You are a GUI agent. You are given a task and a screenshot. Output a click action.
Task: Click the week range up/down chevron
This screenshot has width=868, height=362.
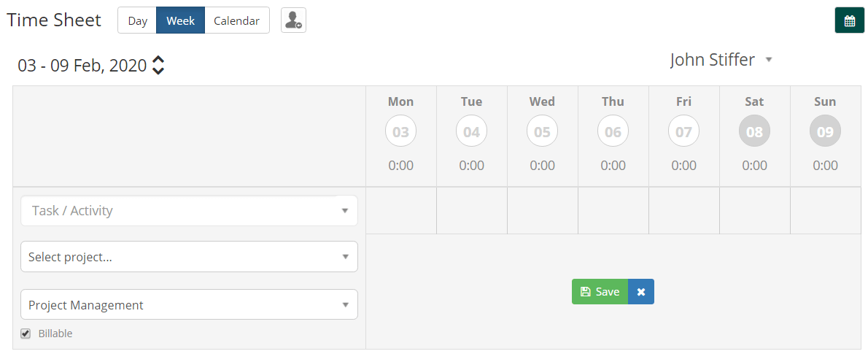158,65
